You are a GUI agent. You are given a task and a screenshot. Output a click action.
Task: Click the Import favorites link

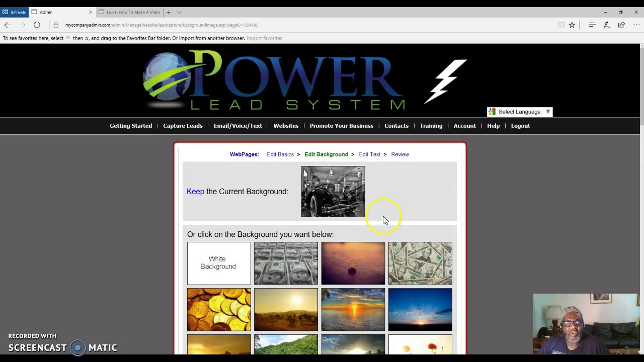click(x=264, y=38)
